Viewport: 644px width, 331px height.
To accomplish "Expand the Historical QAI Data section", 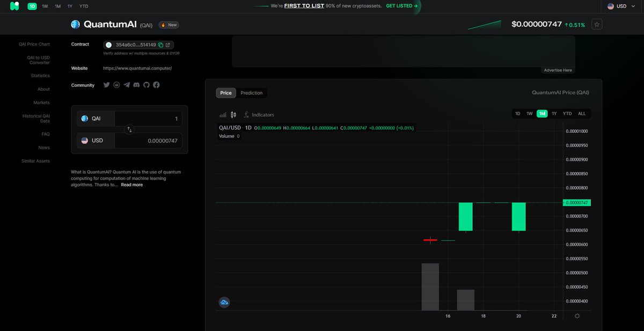I will click(36, 118).
